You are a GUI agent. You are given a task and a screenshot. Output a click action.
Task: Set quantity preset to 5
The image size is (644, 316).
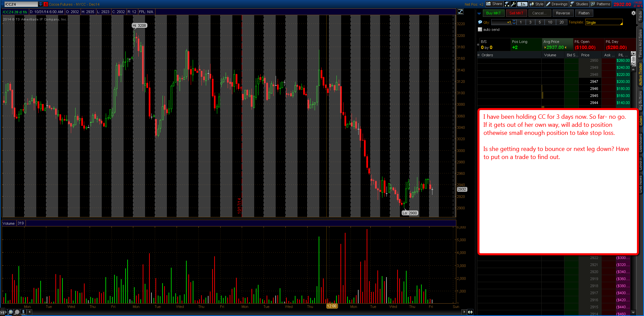coord(540,22)
